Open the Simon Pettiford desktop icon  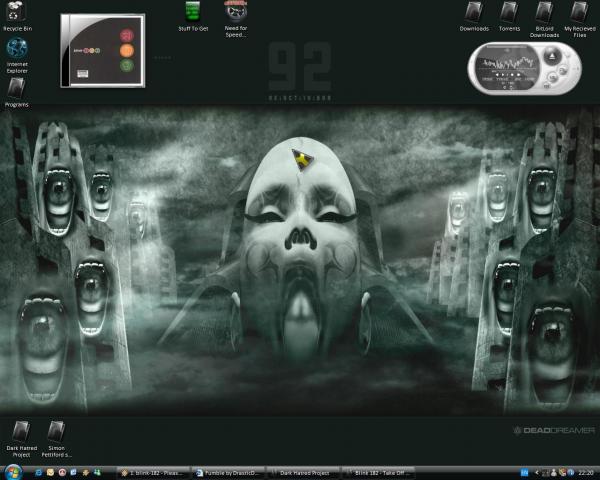click(x=56, y=439)
